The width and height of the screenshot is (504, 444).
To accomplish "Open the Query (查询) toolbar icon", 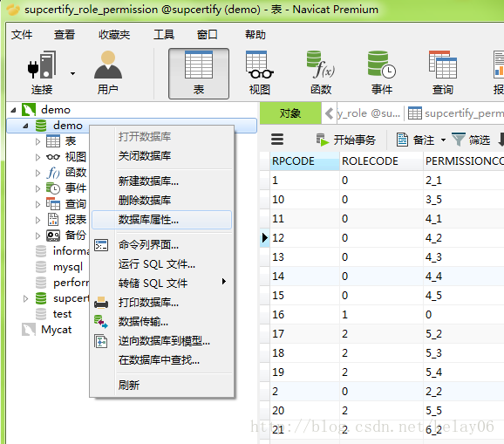I will (x=443, y=65).
